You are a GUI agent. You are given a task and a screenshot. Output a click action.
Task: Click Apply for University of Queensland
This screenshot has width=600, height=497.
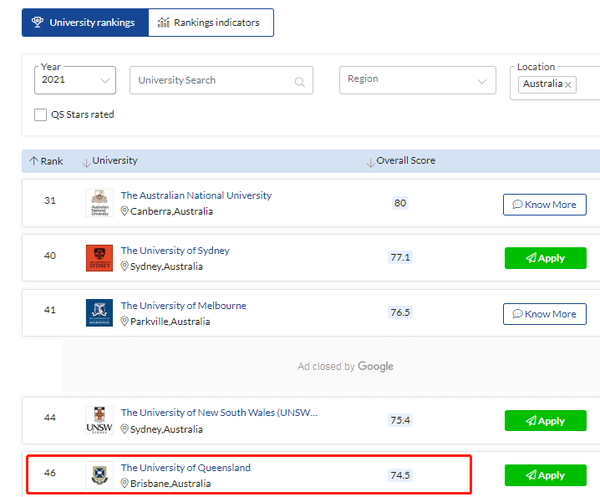545,475
